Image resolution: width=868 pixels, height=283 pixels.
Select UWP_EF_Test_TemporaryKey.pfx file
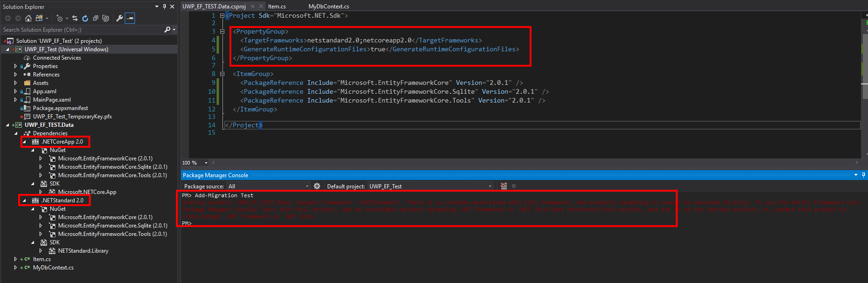pos(72,117)
